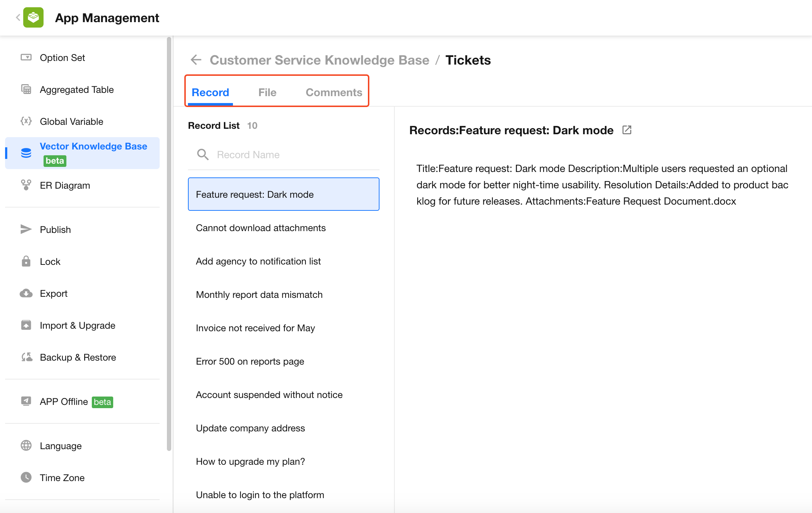Click the Export cloud icon
812x513 pixels.
(26, 293)
